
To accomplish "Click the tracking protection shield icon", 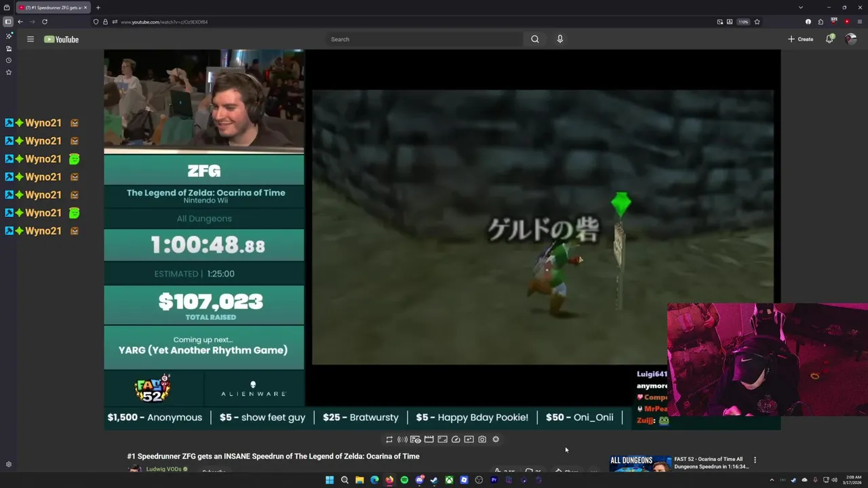I will [x=96, y=22].
